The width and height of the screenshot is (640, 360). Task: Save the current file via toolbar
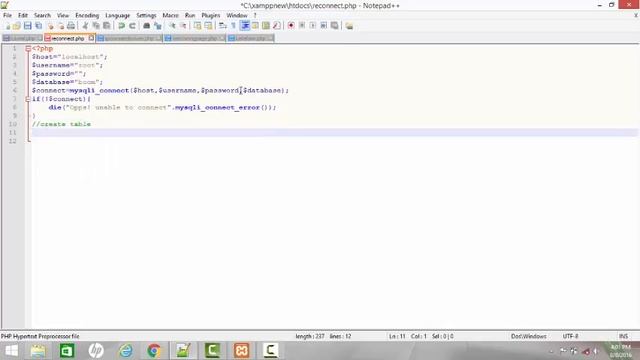pyautogui.click(x=27, y=26)
